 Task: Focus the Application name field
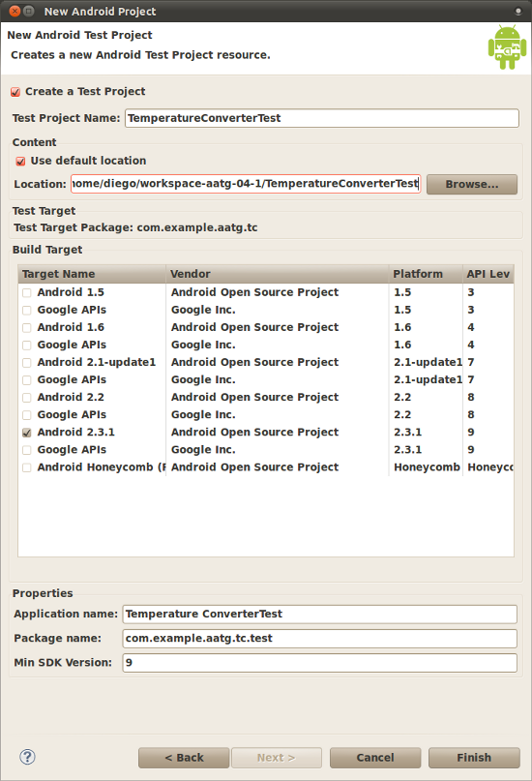319,615
